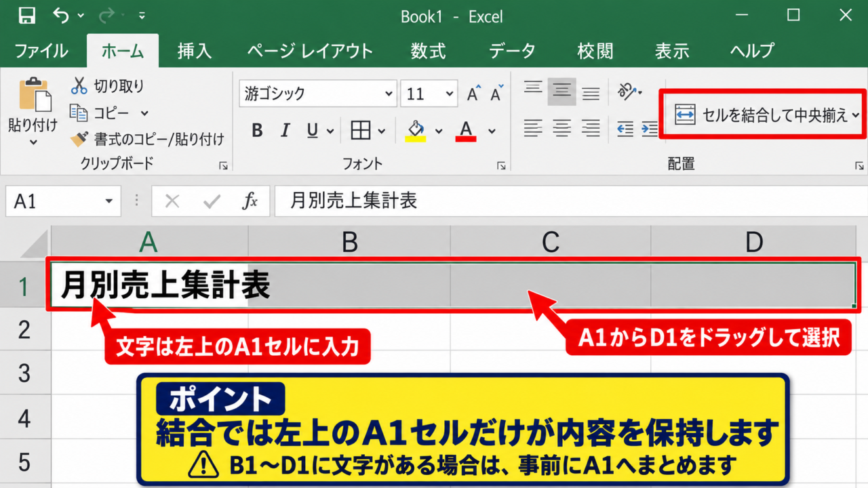
Task: Click the redo arrow icon
Action: [107, 15]
